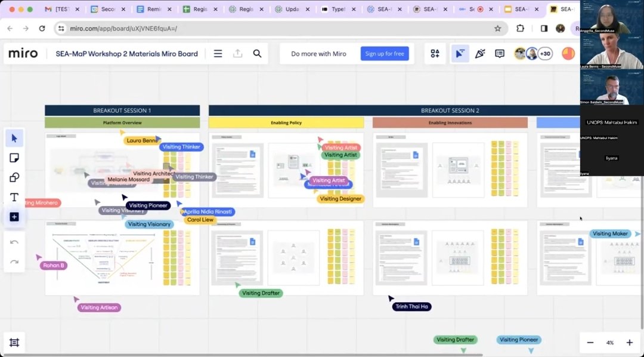Screen dimensions: 644x357
Task: Open the comments panel icon
Action: [x=500, y=54]
